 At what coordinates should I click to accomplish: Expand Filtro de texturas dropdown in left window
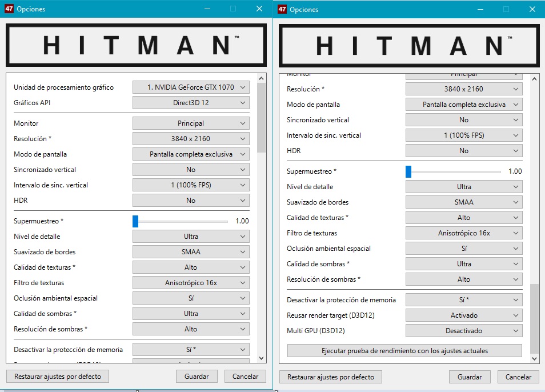click(x=191, y=282)
